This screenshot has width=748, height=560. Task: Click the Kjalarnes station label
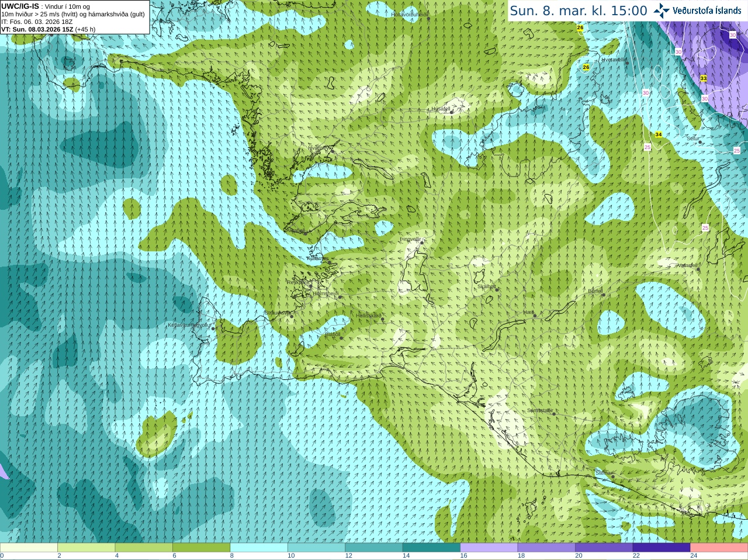click(x=317, y=258)
